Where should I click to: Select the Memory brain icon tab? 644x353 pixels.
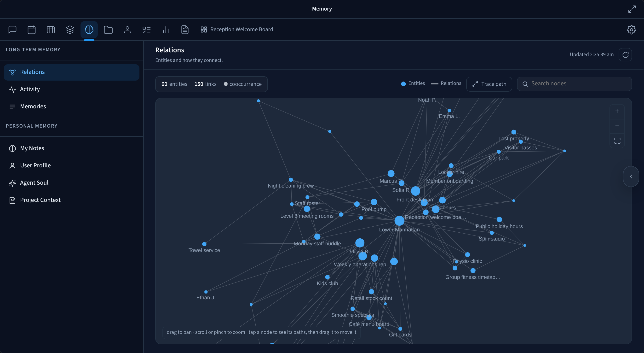(x=89, y=29)
